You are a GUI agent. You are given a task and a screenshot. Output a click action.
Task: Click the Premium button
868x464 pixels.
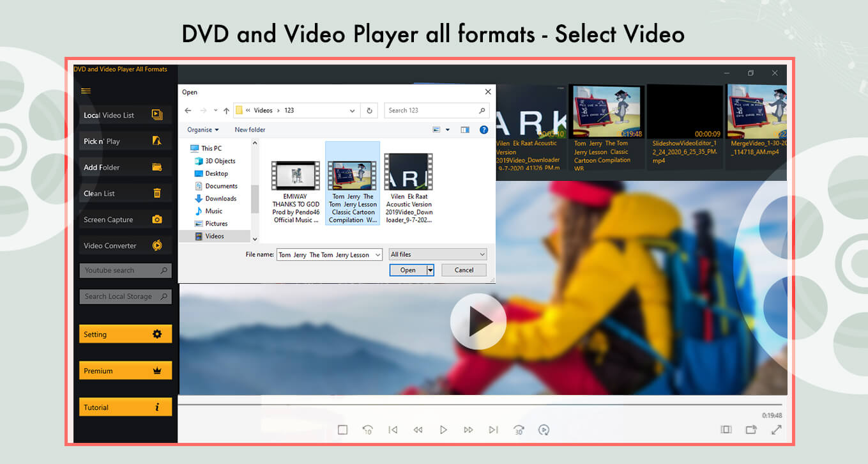(125, 371)
